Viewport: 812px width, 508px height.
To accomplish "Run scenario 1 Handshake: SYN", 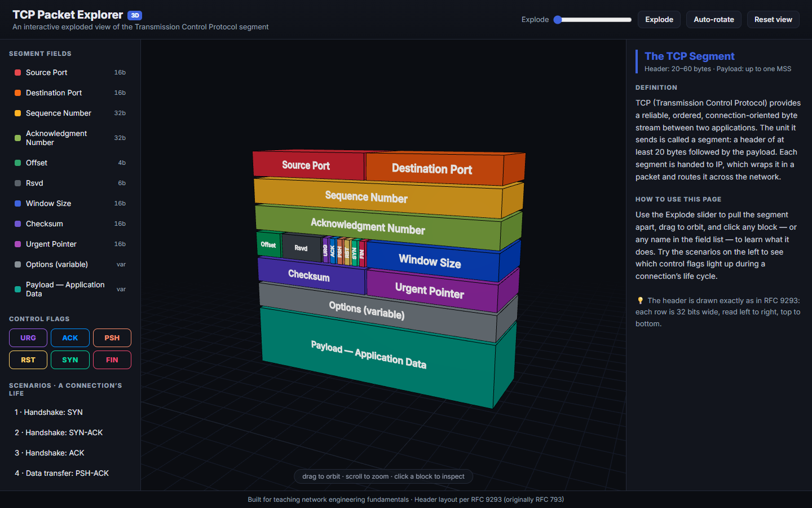I will 70,412.
